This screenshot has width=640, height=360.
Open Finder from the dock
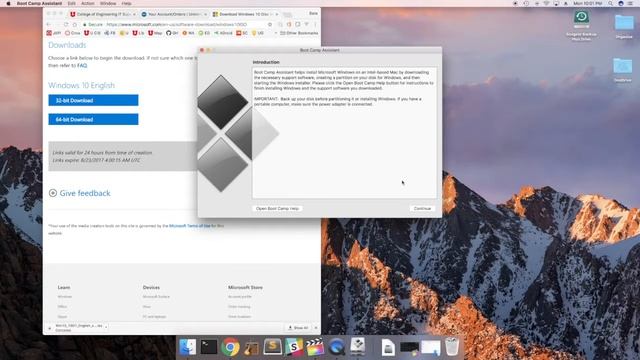tap(188, 347)
